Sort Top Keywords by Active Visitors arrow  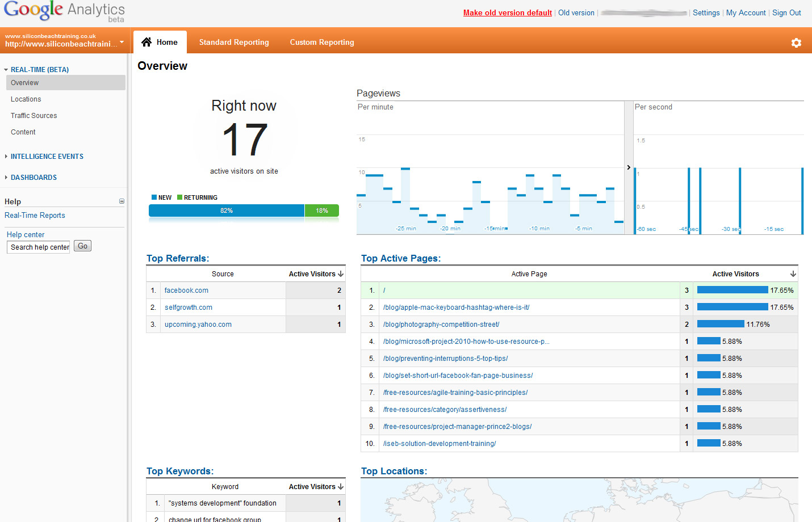(341, 486)
